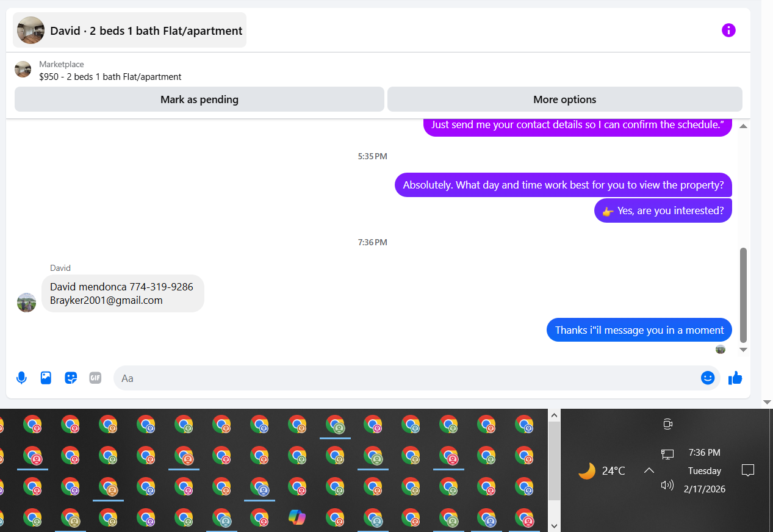The image size is (773, 532).
Task: Open the $950 listing title link
Action: (x=110, y=77)
